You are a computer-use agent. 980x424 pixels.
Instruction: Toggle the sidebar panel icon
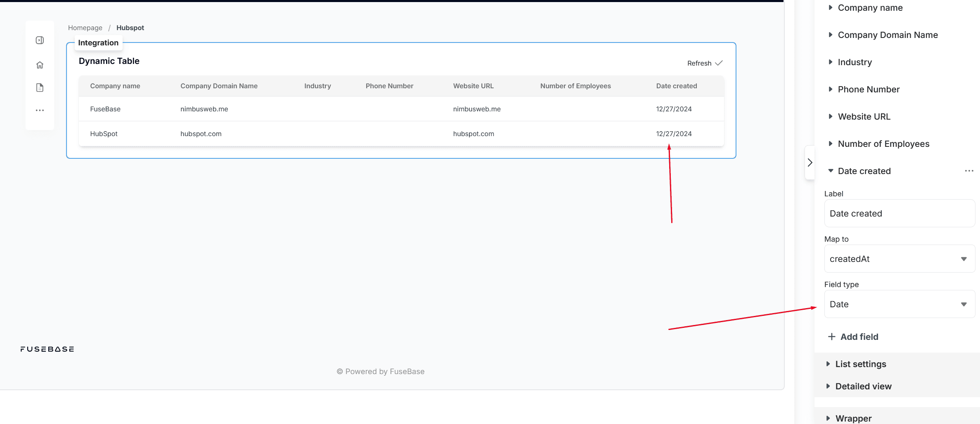tap(40, 40)
